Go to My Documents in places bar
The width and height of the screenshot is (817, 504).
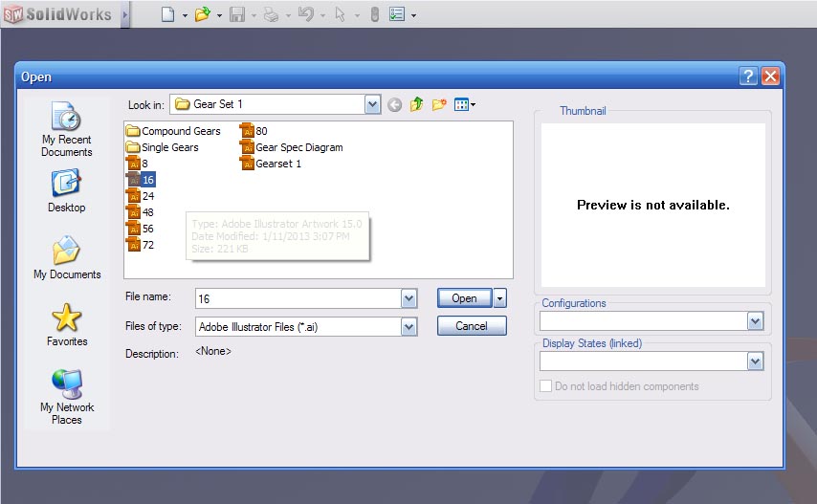click(67, 257)
